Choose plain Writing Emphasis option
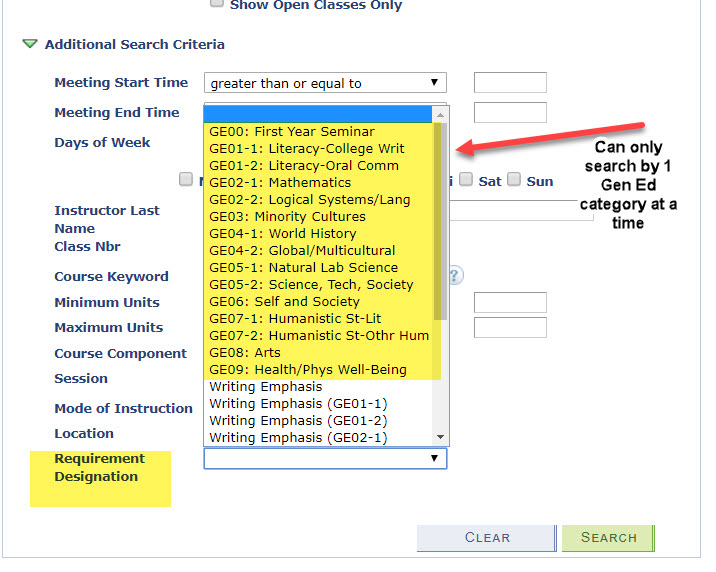 318,386
